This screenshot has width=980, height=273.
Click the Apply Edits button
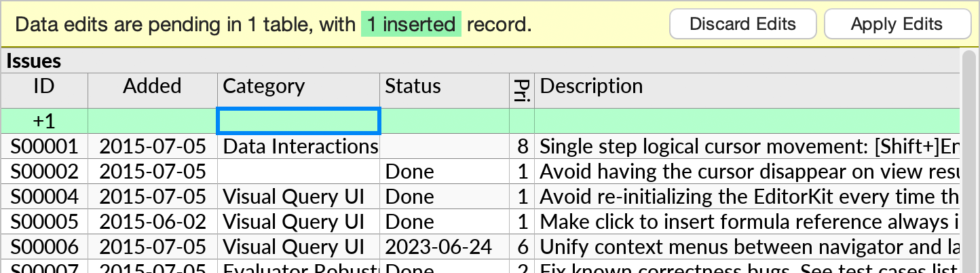[897, 24]
